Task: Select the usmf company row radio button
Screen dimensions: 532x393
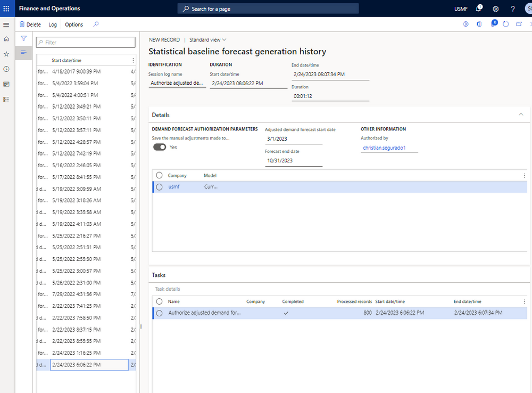Action: point(159,187)
